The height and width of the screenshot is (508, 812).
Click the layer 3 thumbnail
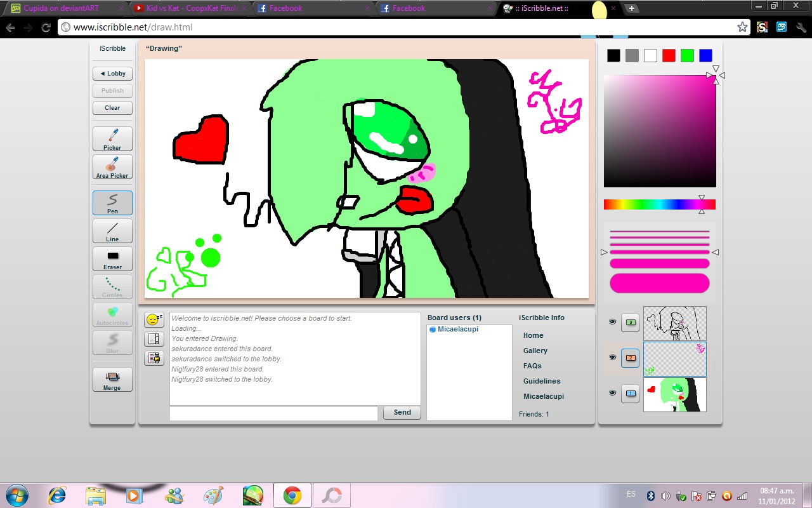[674, 323]
